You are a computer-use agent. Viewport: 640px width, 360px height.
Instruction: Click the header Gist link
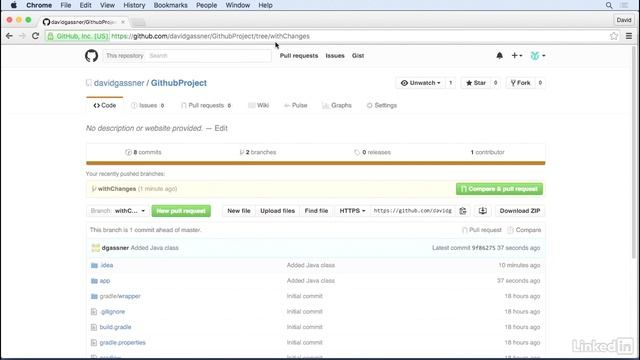(358, 56)
